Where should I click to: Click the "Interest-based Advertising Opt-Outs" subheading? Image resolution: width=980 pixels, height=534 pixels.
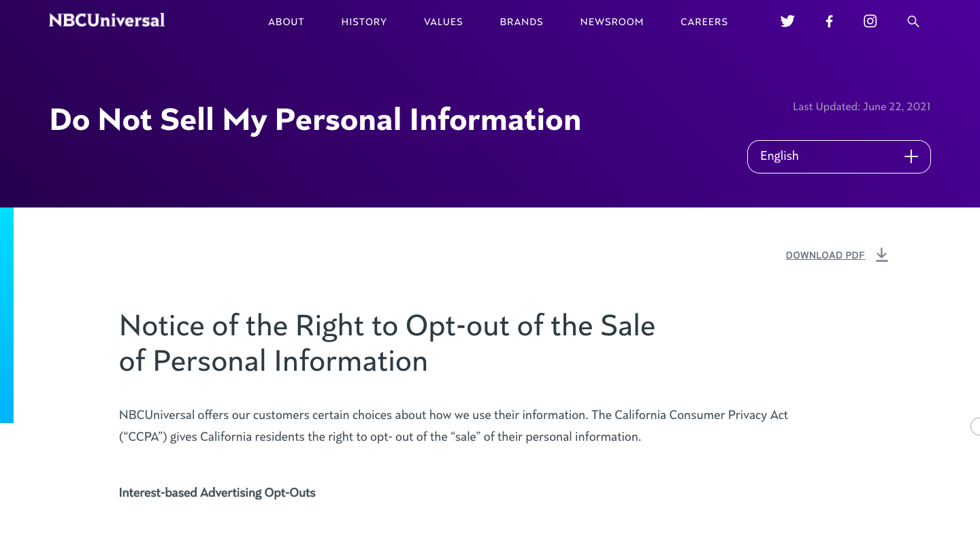(x=217, y=493)
